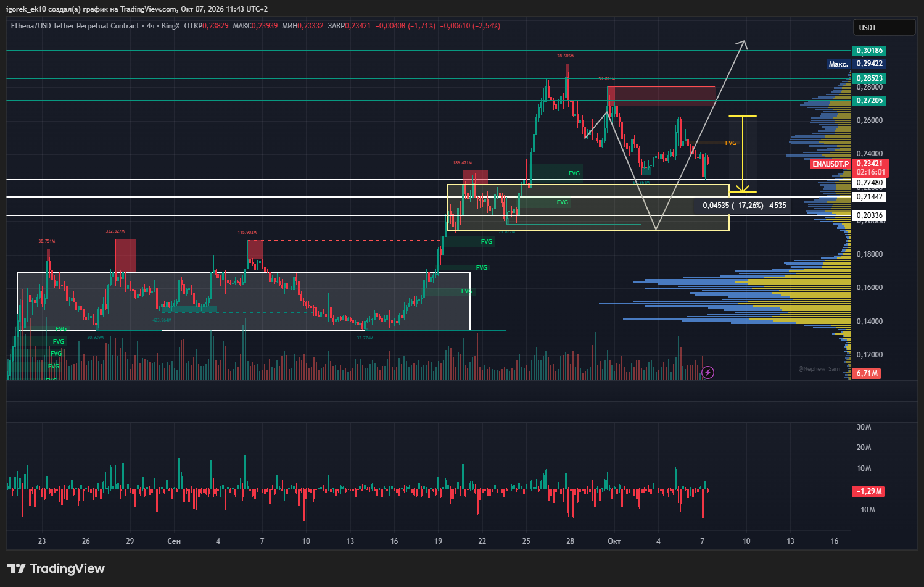The height and width of the screenshot is (587, 924).
Task: Click the red 6,71M volume label
Action: point(867,373)
